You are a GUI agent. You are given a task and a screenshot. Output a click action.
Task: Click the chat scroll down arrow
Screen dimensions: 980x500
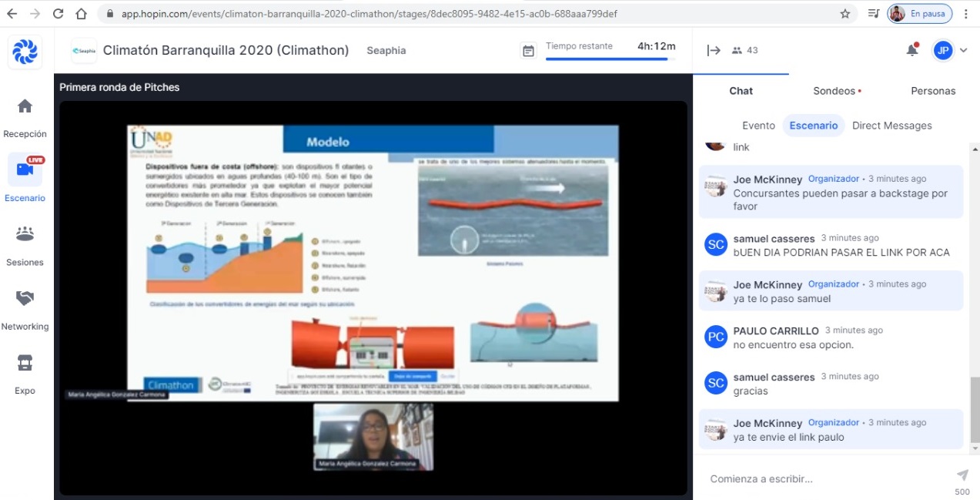coord(975,448)
